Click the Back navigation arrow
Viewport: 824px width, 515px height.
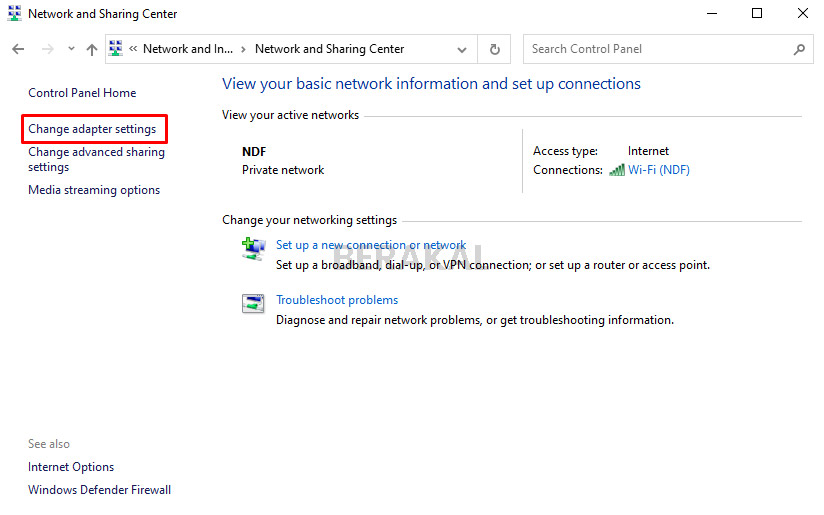tap(17, 49)
